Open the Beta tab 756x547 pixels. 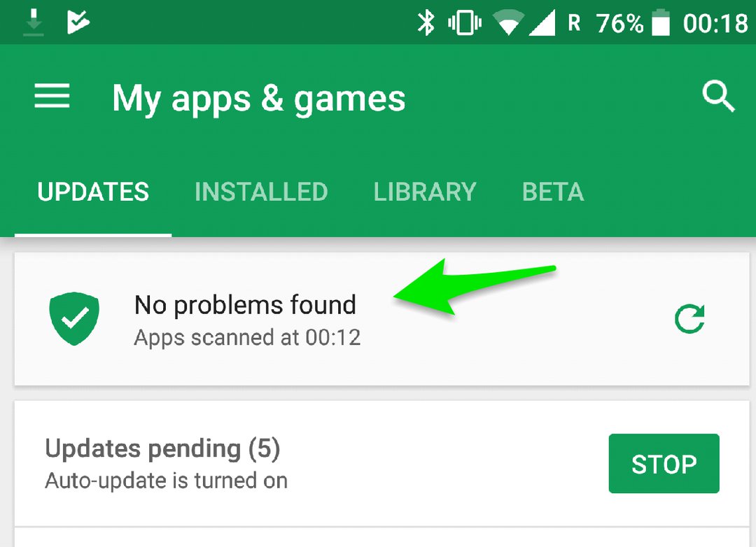[x=553, y=192]
